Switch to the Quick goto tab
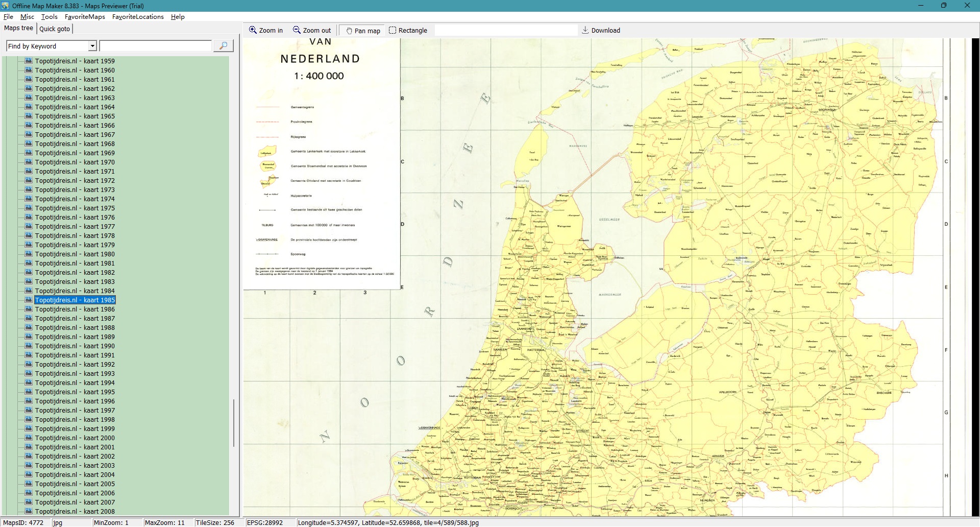Screen dimensions: 980x527 coord(55,29)
